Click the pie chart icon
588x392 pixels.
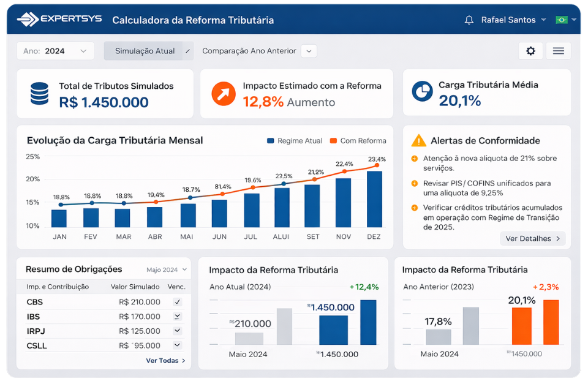coord(422,92)
